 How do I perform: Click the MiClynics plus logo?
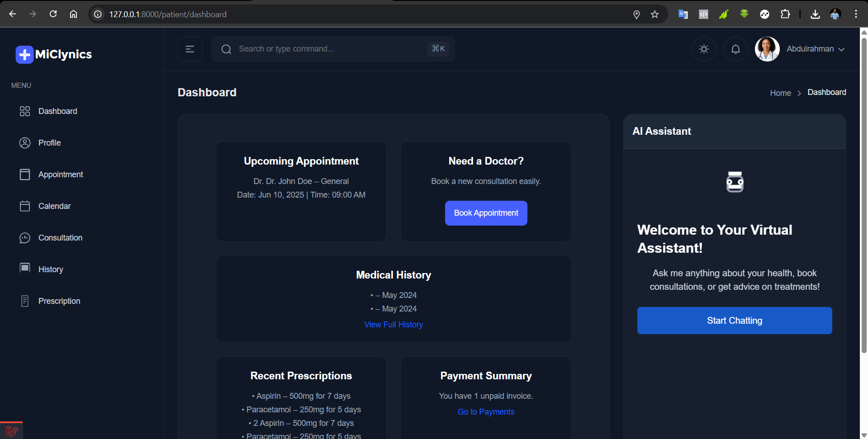pyautogui.click(x=24, y=54)
